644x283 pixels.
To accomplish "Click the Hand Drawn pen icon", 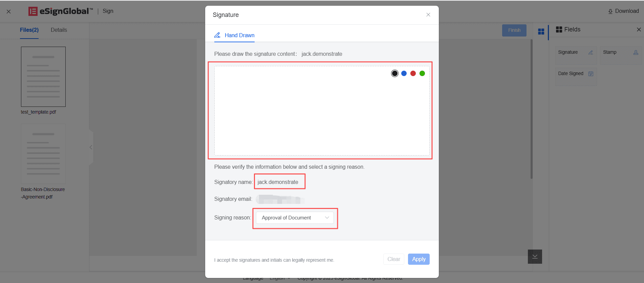I will coord(217,35).
